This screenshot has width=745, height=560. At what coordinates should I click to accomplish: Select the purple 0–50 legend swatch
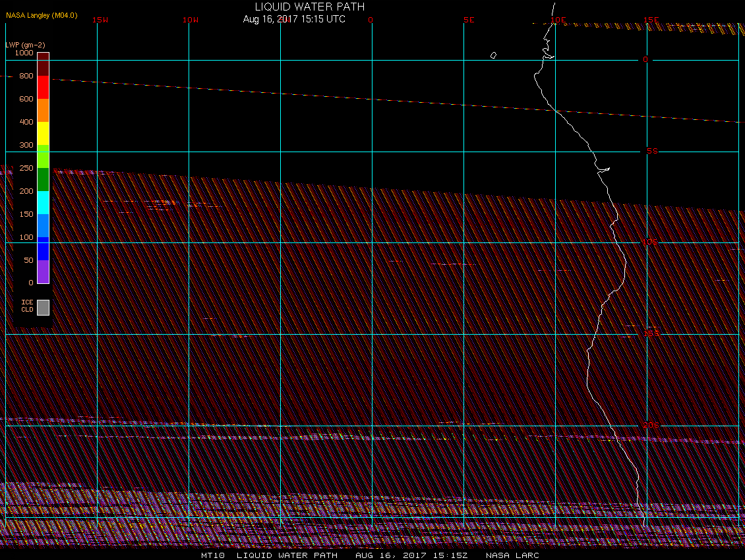[44, 271]
